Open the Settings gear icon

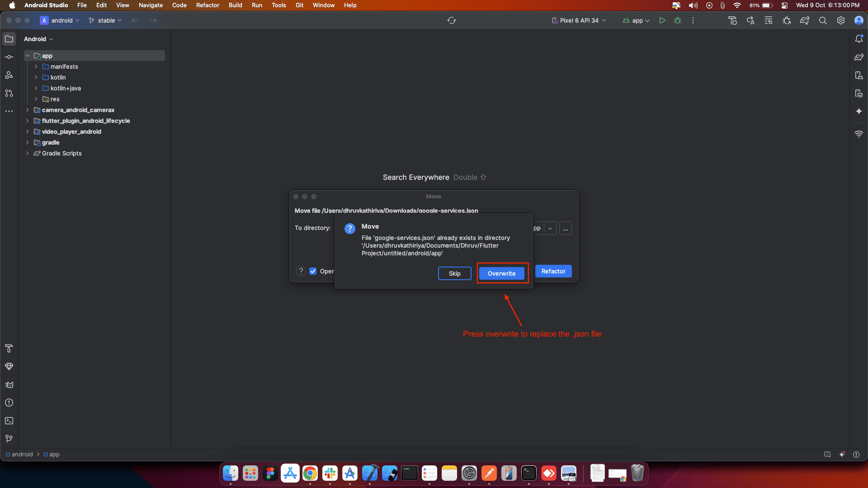841,20
